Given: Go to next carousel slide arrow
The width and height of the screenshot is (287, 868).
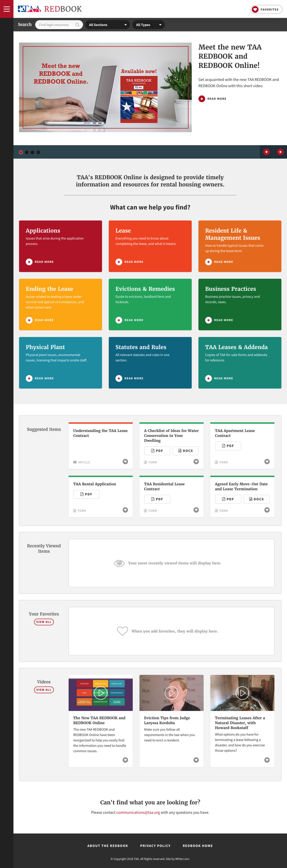Looking at the screenshot, I should [x=280, y=152].
